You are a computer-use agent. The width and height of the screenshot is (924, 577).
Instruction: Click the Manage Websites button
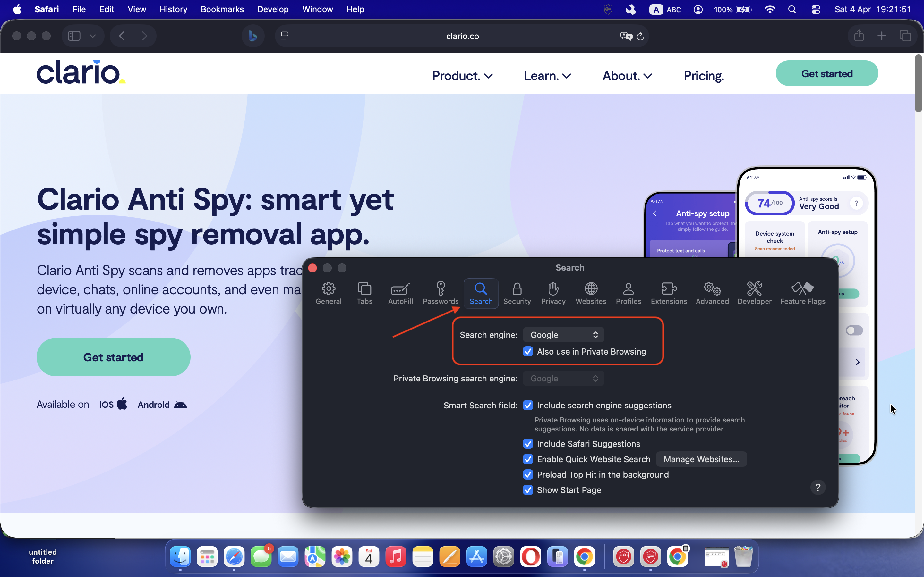pyautogui.click(x=701, y=459)
